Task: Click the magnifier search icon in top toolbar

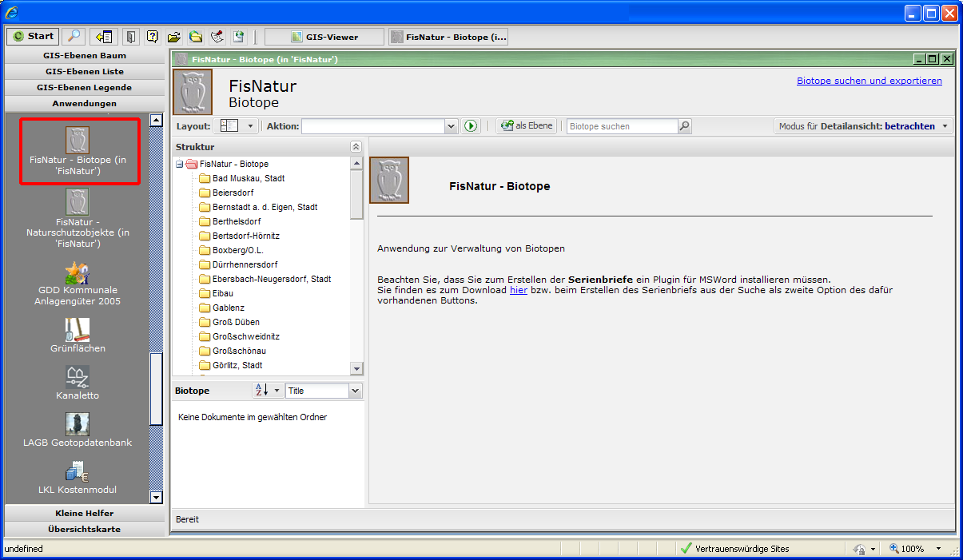Action: coord(74,36)
